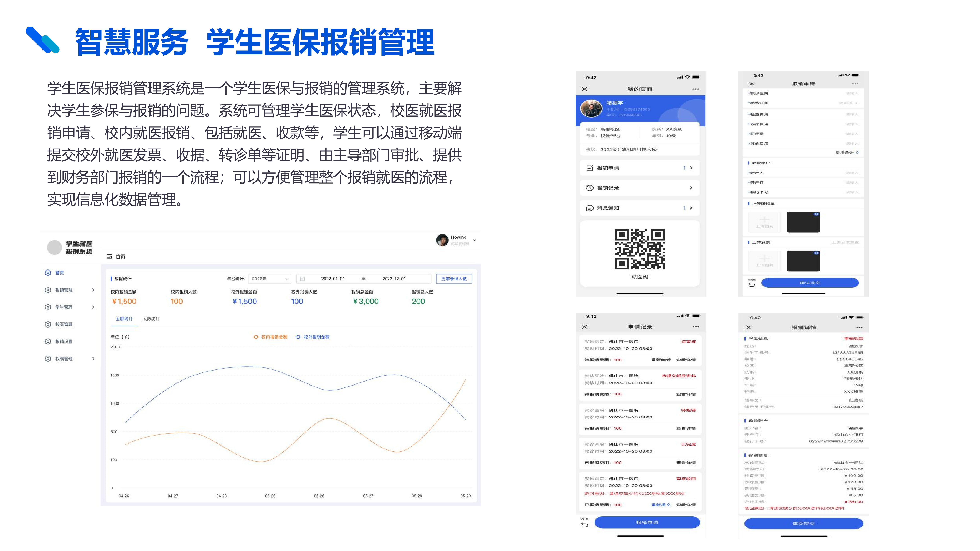Click the blue 报销申请 bottom button

click(647, 522)
